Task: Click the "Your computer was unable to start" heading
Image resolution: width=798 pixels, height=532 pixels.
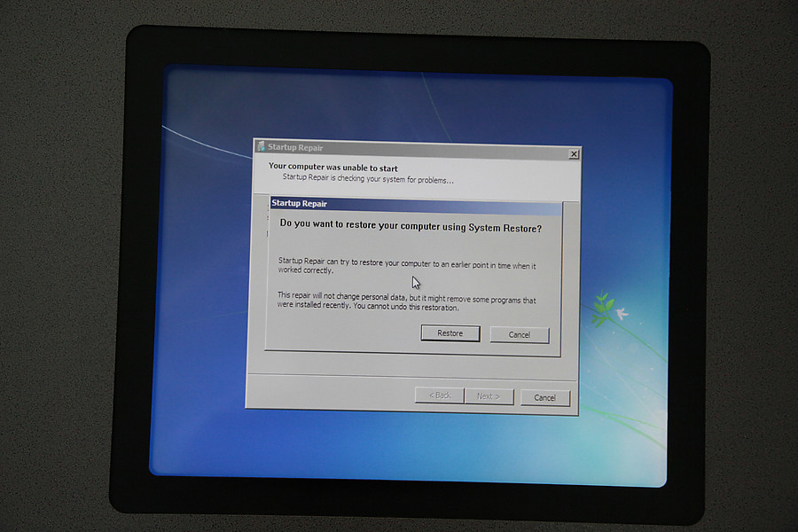Action: click(333, 167)
